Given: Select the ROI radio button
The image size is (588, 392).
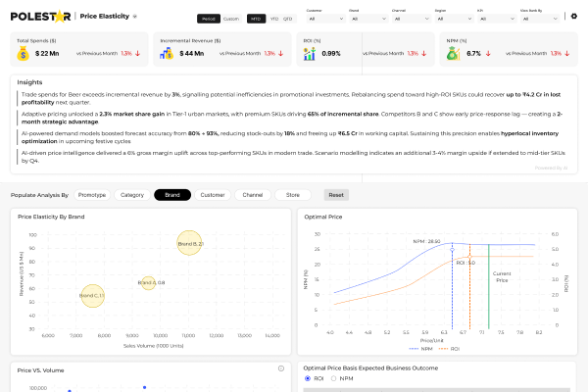Looking at the screenshot, I should 309,378.
